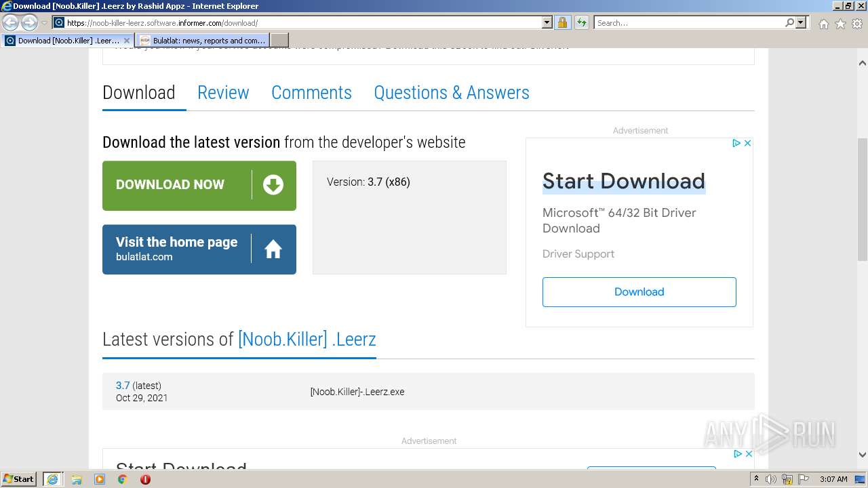Open the Windows Start menu
868x488 pixels.
pos(19,479)
